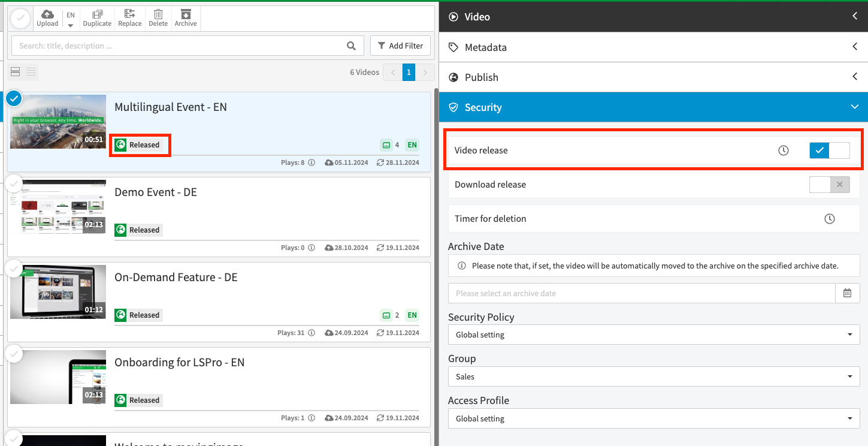
Task: Click plays info icon for Demo Event
Action: 311,248
